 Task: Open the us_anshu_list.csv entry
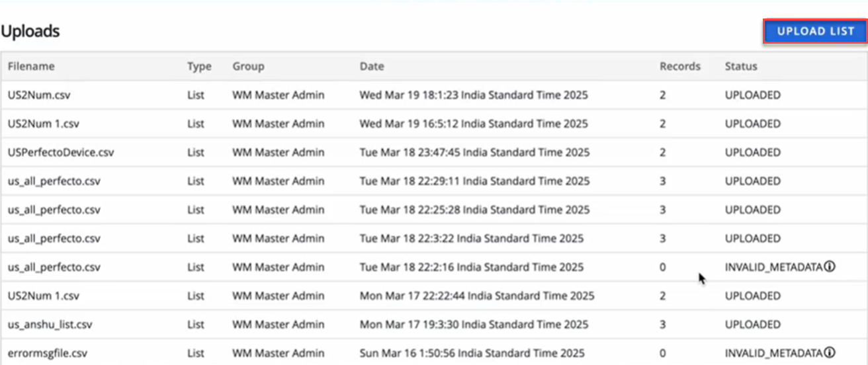pyautogui.click(x=50, y=325)
